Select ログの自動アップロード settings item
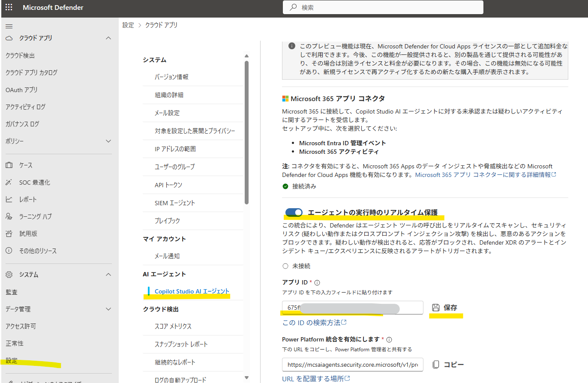The width and height of the screenshot is (588, 383). [180, 380]
